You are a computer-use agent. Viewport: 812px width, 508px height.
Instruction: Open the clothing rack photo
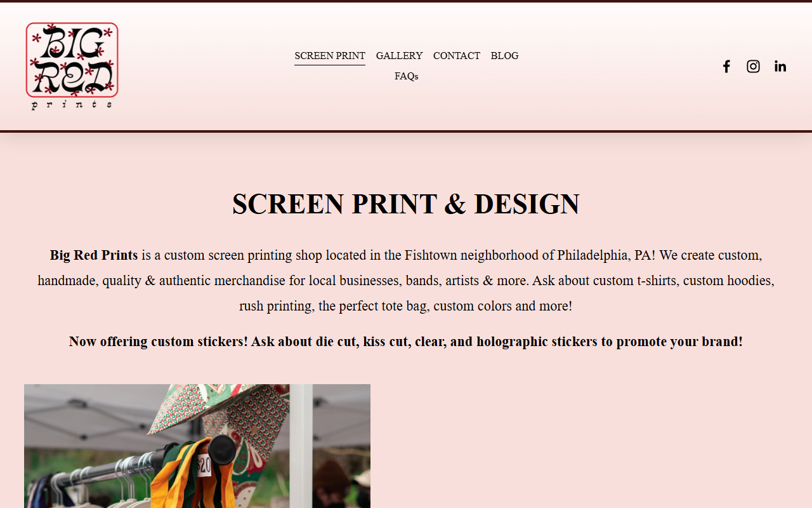pyautogui.click(x=197, y=446)
